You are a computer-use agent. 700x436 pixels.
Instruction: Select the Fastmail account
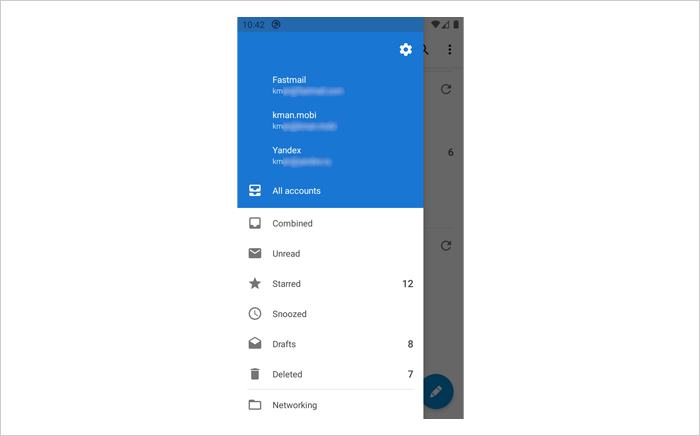point(330,85)
